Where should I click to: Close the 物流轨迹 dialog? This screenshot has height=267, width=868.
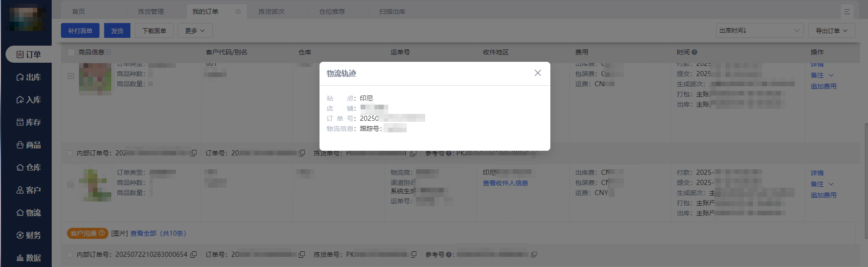point(537,73)
